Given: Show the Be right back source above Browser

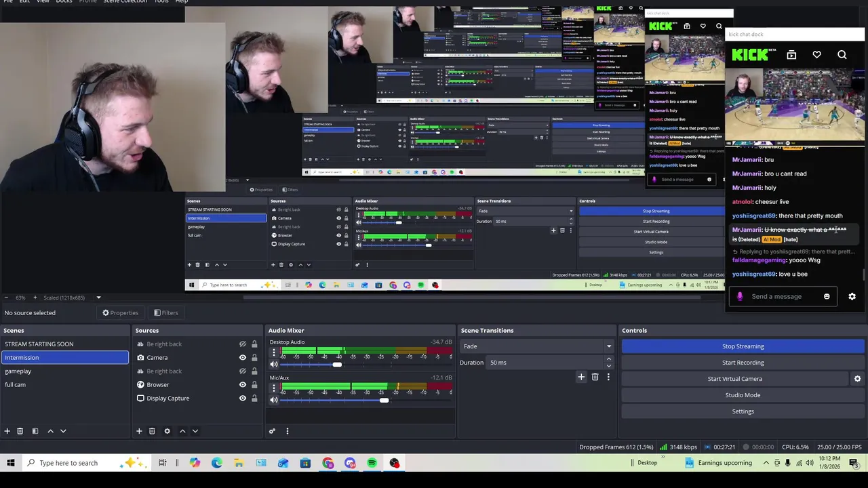Looking at the screenshot, I should 243,371.
